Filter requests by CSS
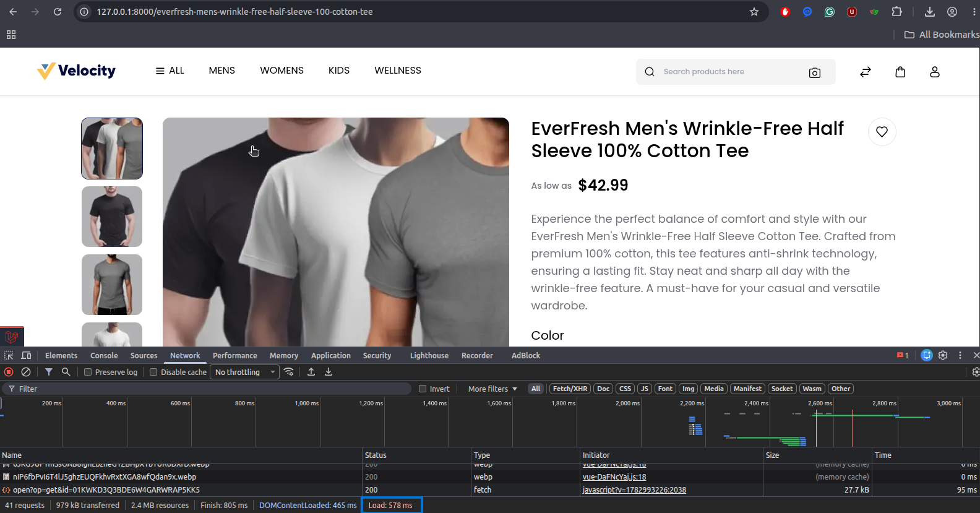The image size is (980, 513). pyautogui.click(x=625, y=389)
